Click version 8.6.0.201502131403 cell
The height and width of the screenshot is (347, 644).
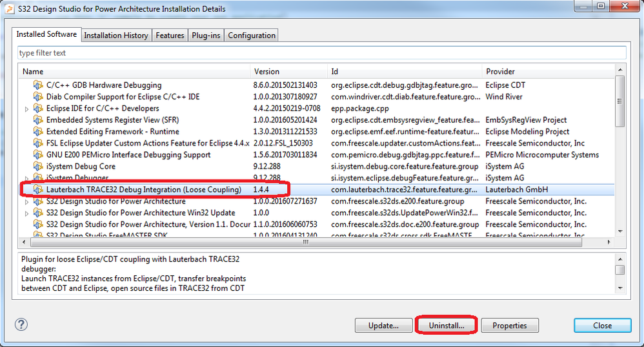click(285, 85)
